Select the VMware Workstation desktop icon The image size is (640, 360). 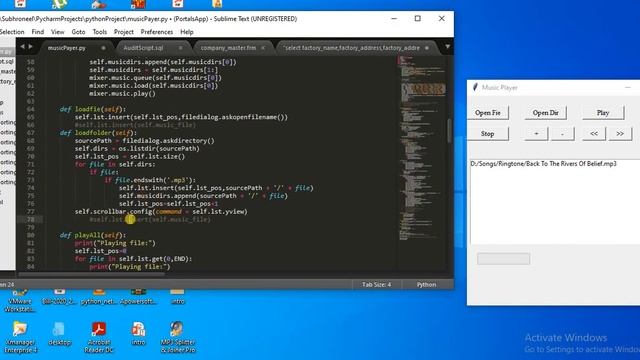pos(19,300)
